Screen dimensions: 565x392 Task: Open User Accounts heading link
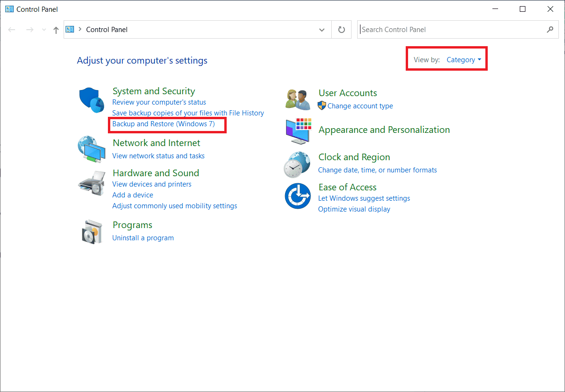[348, 93]
